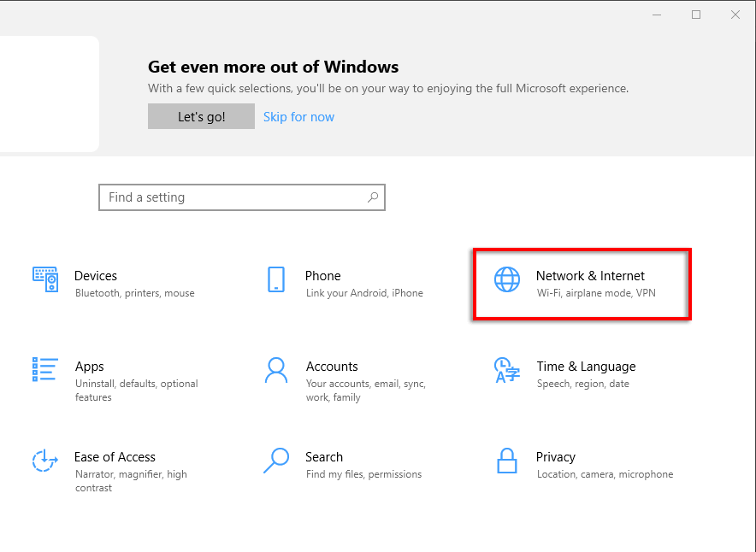Choose the "Skip for now" link
The image size is (756, 552).
(298, 117)
